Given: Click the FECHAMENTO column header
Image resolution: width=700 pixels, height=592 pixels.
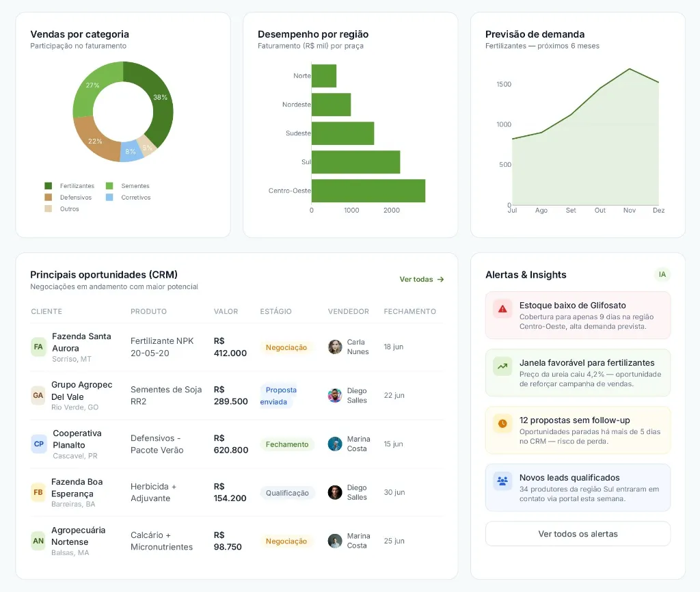Looking at the screenshot, I should (410, 312).
